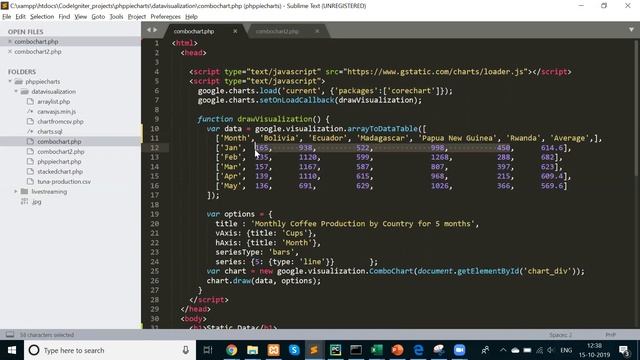Open File Explorer from taskbar
This screenshot has height=360, width=640.
[x=252, y=350]
